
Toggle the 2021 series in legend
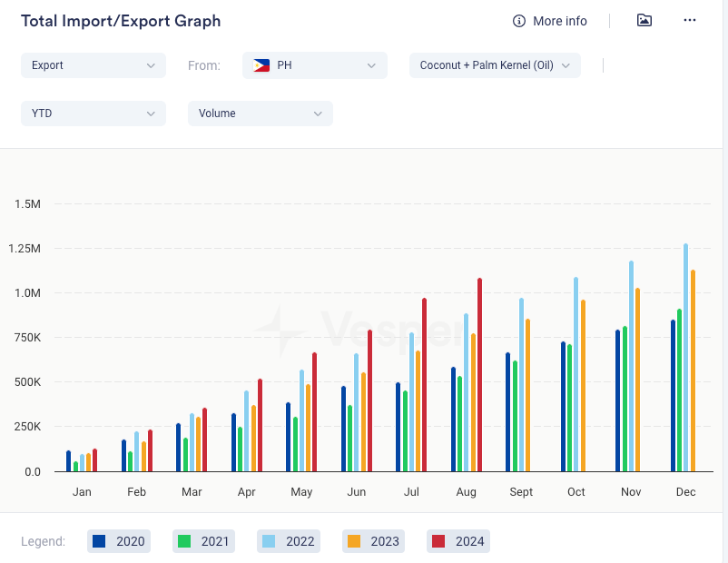pyautogui.click(x=203, y=541)
